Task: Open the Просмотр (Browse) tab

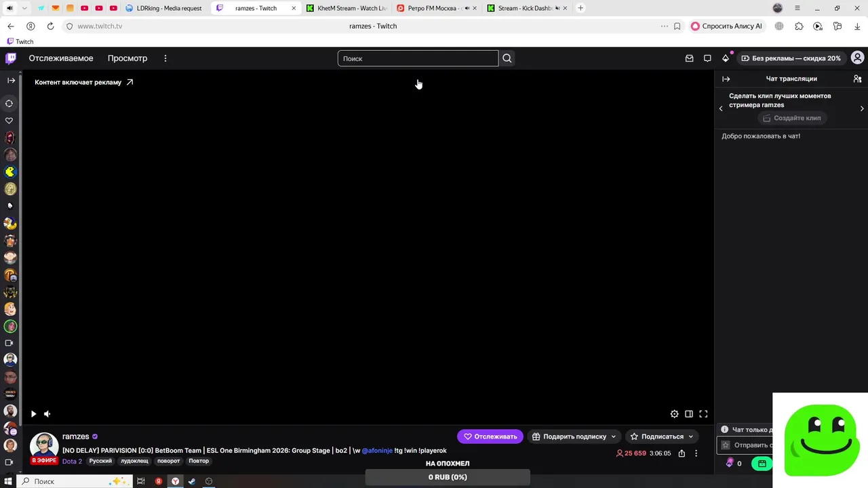Action: [127, 58]
